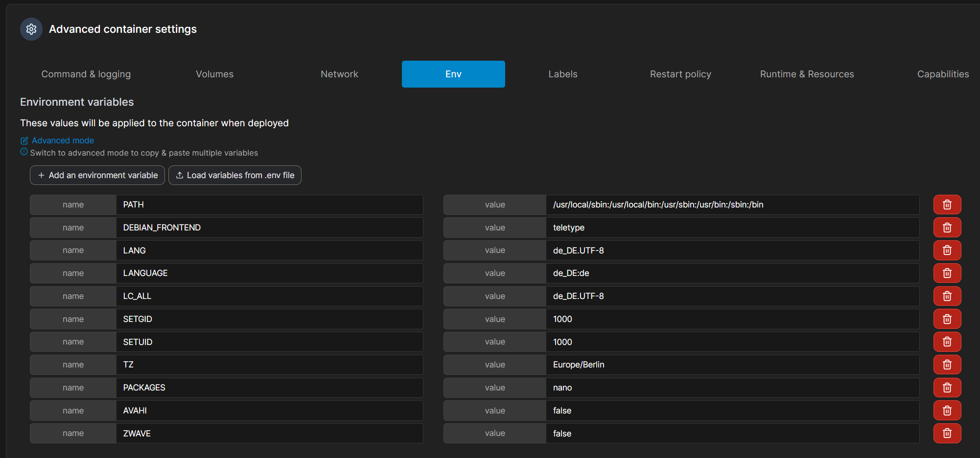Delete the ZWAVE variable row

tap(947, 433)
